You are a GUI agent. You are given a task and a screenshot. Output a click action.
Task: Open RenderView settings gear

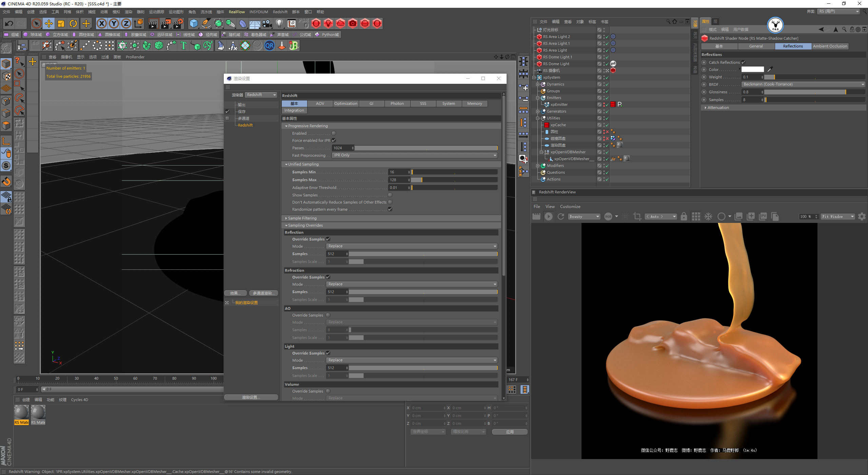(862, 216)
